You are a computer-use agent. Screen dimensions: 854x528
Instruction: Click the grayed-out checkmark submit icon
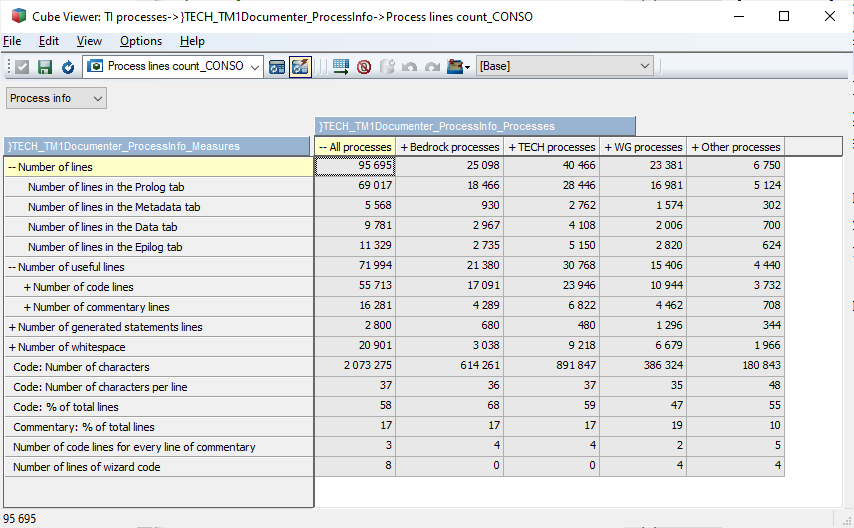point(21,67)
